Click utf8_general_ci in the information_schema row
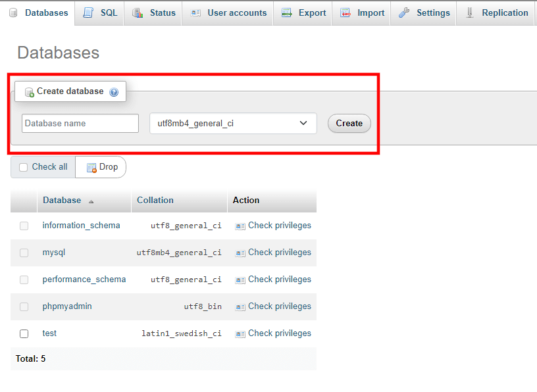Image resolution: width=537 pixels, height=392 pixels. [186, 226]
